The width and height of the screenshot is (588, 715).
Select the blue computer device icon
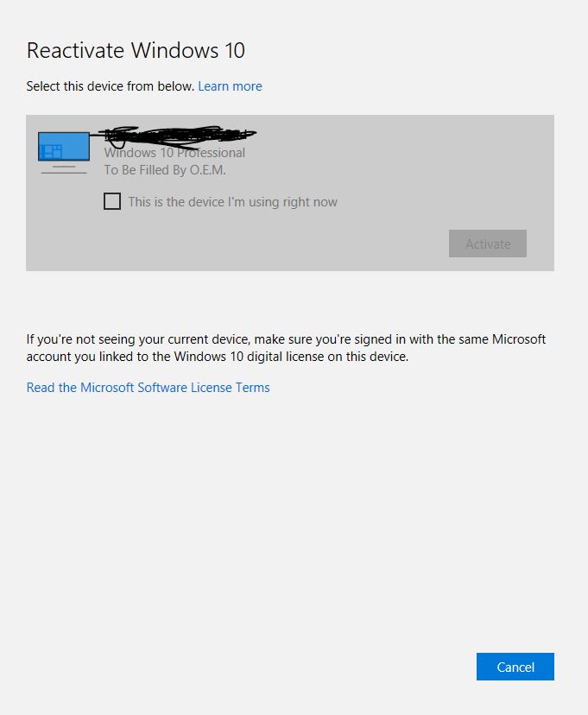pyautogui.click(x=63, y=153)
